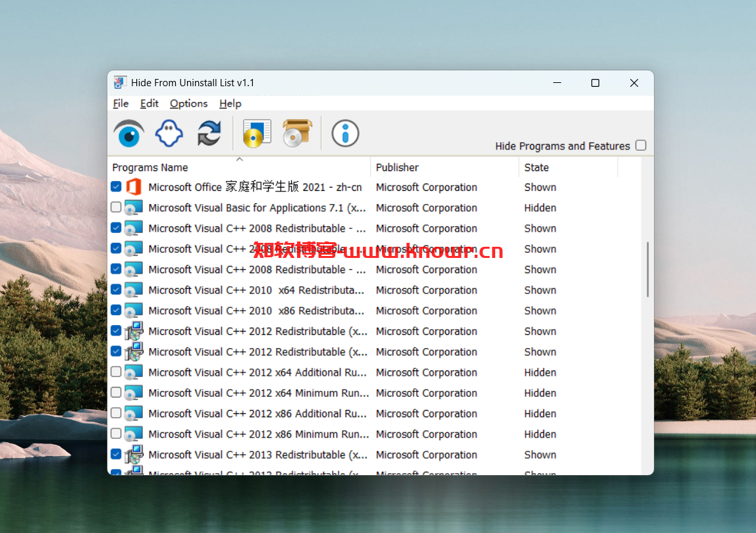Sort by the Programs Name column header

click(239, 167)
